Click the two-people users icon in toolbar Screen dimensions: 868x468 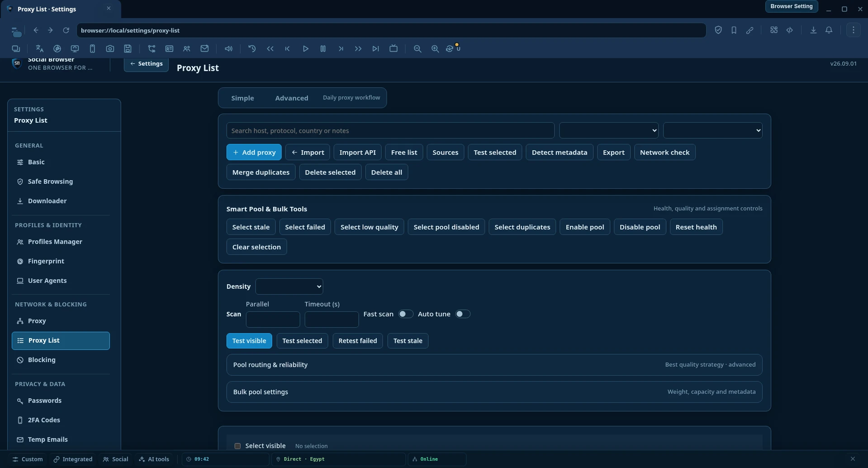click(187, 48)
